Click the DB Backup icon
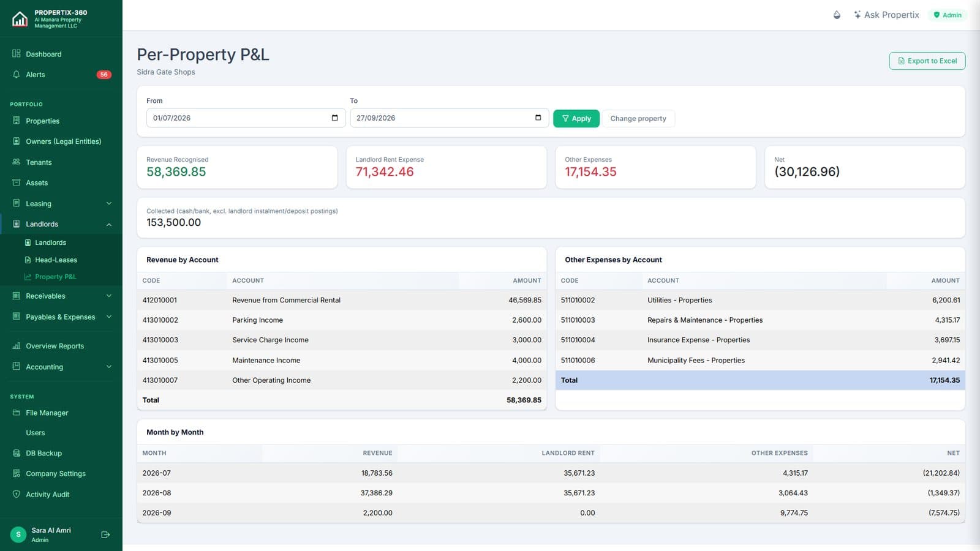 (x=17, y=453)
